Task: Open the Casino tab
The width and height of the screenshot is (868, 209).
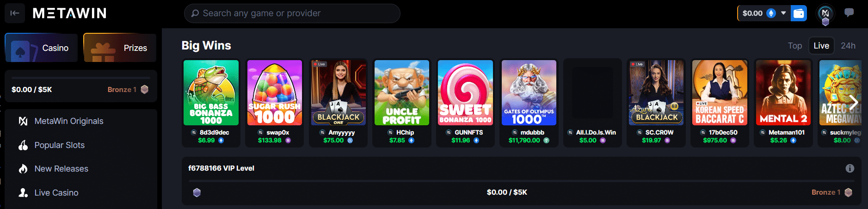Action: [41, 48]
